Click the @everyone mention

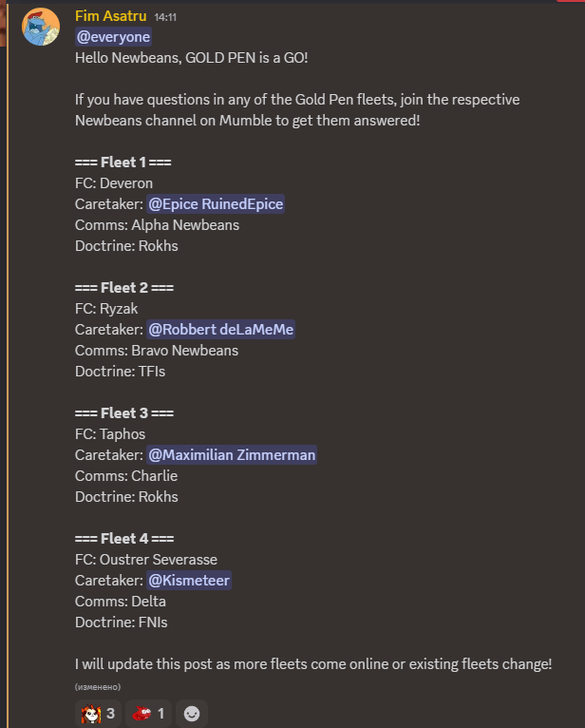tap(113, 37)
